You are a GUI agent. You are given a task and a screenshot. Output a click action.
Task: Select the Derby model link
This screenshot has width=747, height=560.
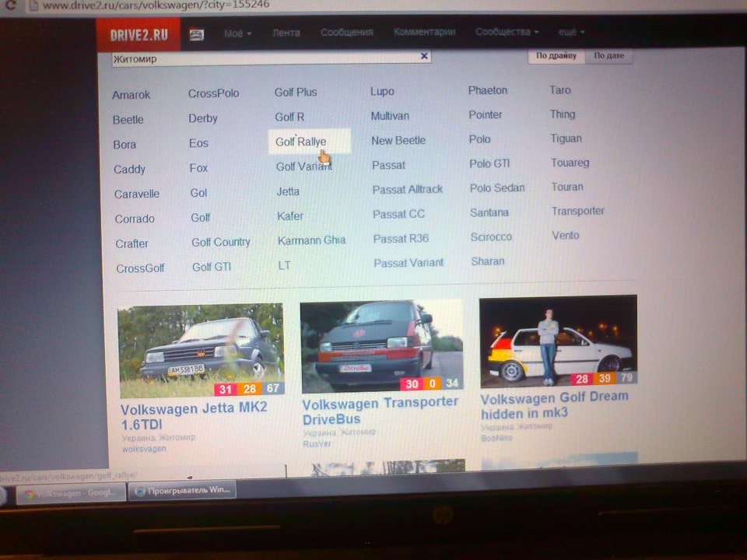pos(203,118)
